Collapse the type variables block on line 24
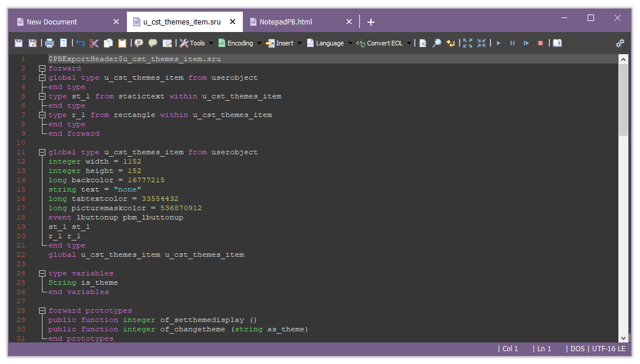The width and height of the screenshot is (640, 364). (42, 273)
